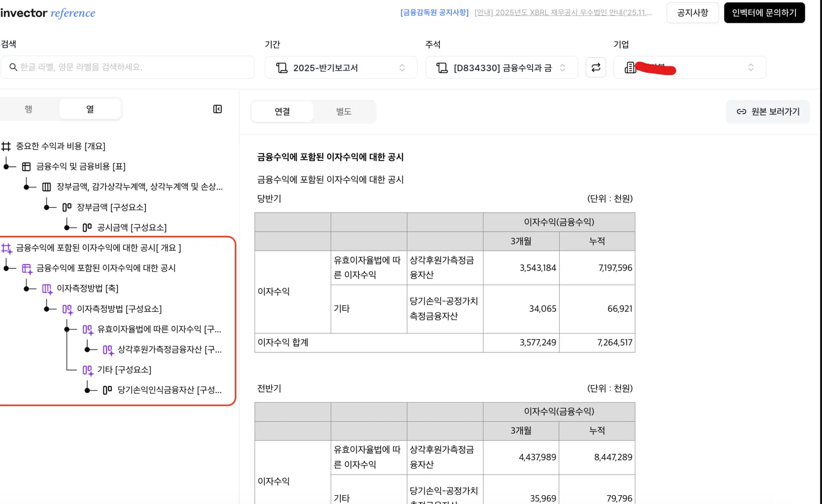Open the XBRL 재무공시 우수법인 안내 link

[x=563, y=12]
